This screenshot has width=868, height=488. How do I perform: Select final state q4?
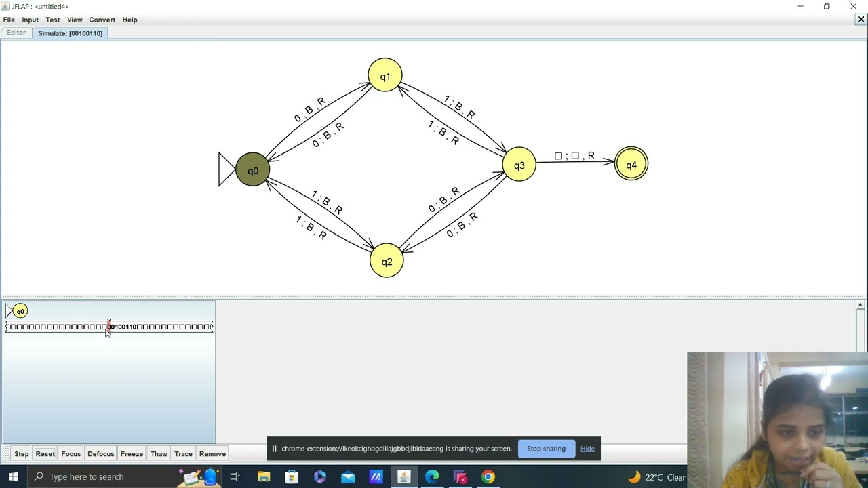click(631, 165)
